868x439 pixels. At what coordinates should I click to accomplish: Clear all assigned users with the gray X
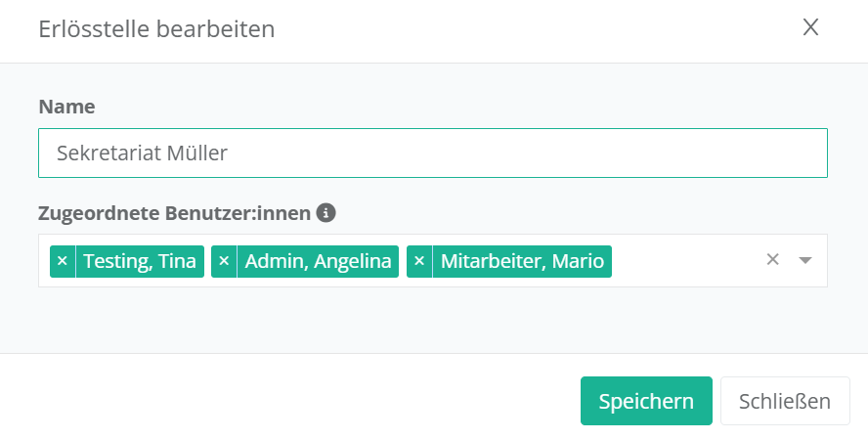click(772, 260)
